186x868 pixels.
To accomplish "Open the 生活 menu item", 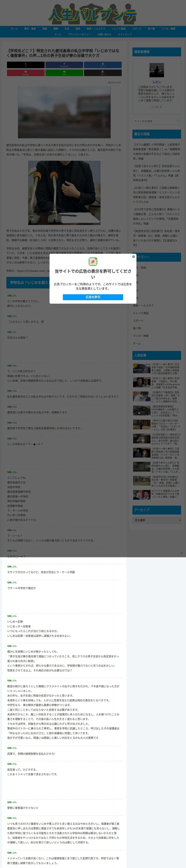I will pyautogui.click(x=67, y=29).
